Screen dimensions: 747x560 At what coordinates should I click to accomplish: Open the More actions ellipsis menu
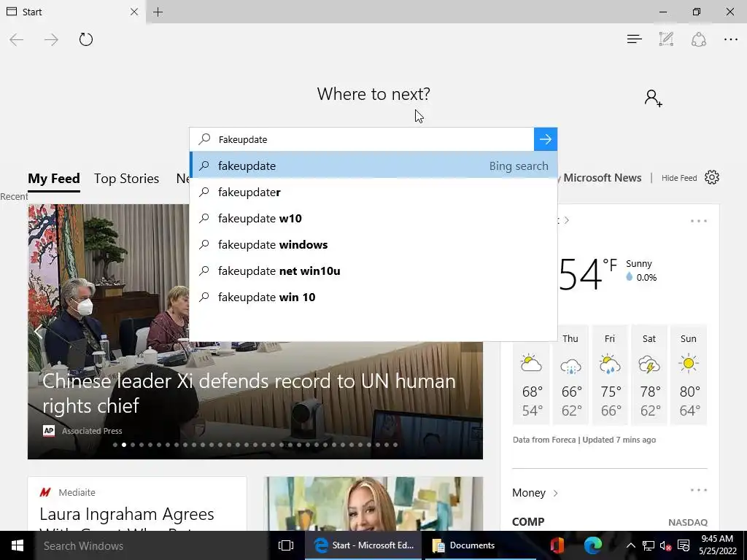731,39
